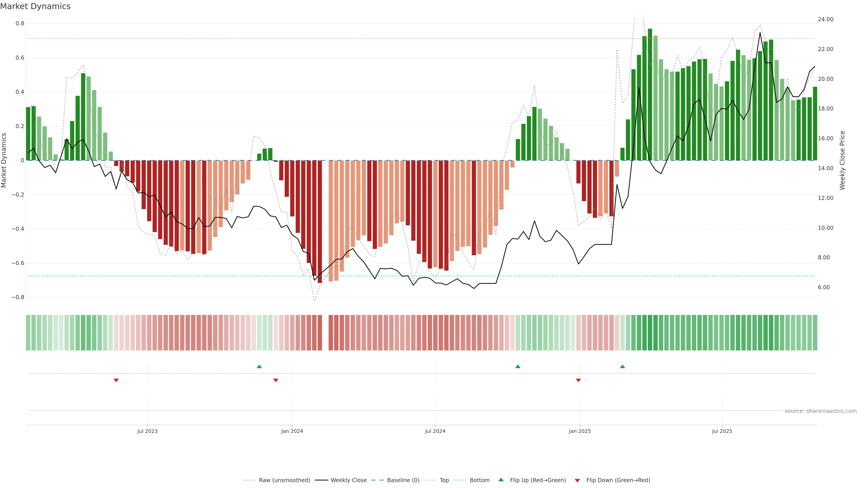This screenshot has width=868, height=488.
Task: Click the green flip-up marker after Jan 2025
Action: (x=622, y=366)
